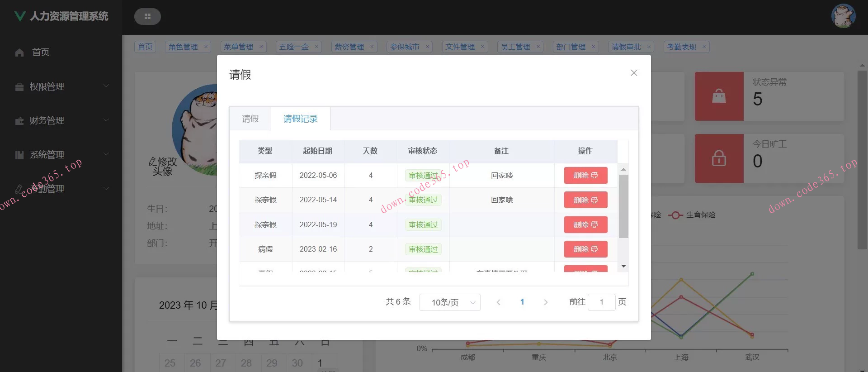The height and width of the screenshot is (372, 868).
Task: Delete the 2022-05-14 leave record
Action: [585, 200]
